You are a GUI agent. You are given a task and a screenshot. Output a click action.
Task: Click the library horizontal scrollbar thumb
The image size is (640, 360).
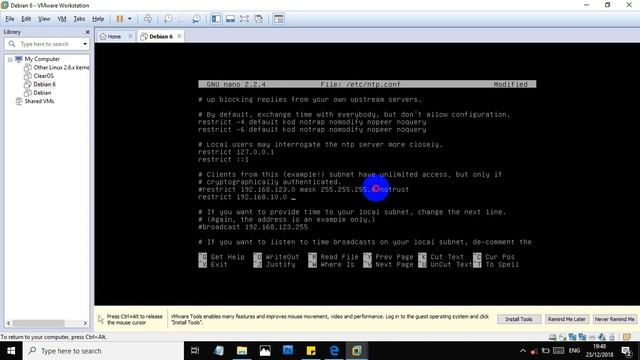pos(38,323)
